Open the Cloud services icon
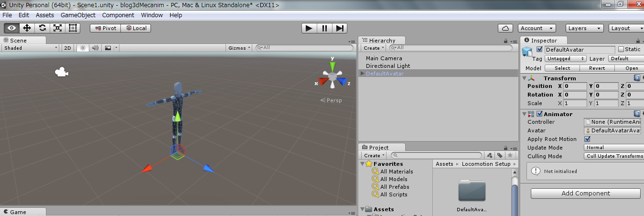Image resolution: width=644 pixels, height=216 pixels. pyautogui.click(x=505, y=28)
